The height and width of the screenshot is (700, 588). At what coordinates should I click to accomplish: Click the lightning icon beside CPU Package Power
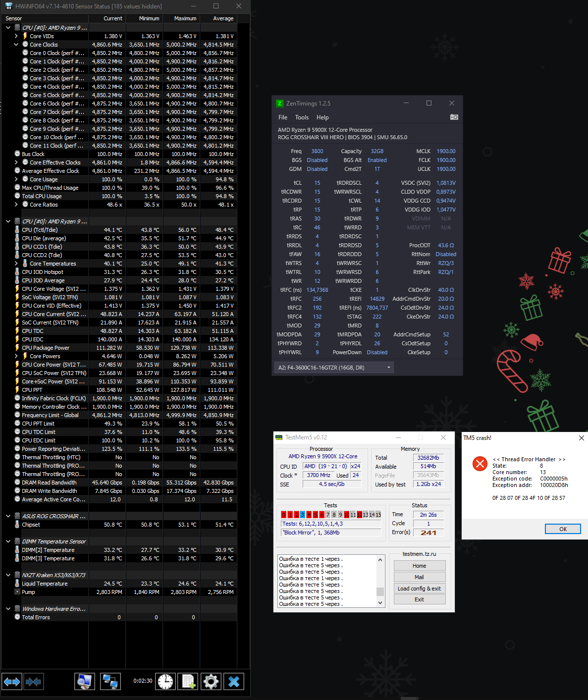[x=17, y=348]
